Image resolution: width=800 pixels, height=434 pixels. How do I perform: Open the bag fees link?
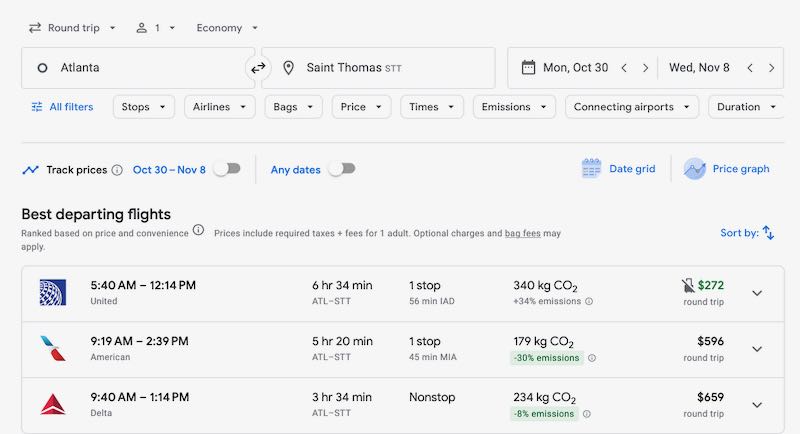coord(523,233)
